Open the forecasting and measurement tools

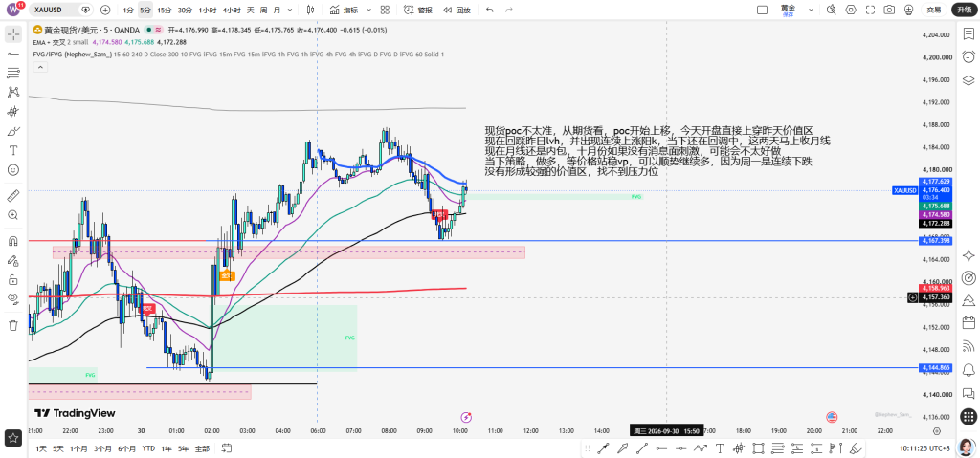point(13,112)
